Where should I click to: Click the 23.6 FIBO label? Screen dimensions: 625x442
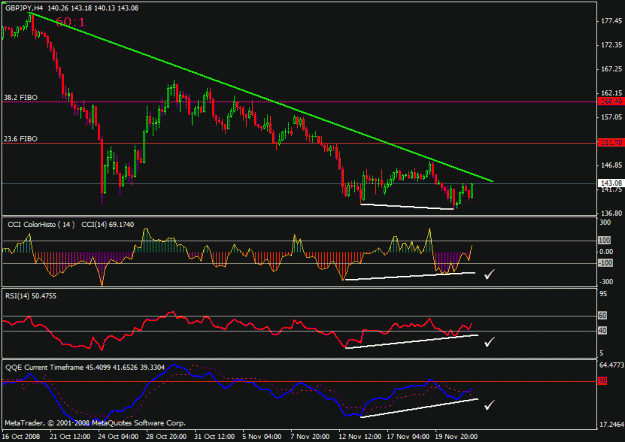point(21,139)
